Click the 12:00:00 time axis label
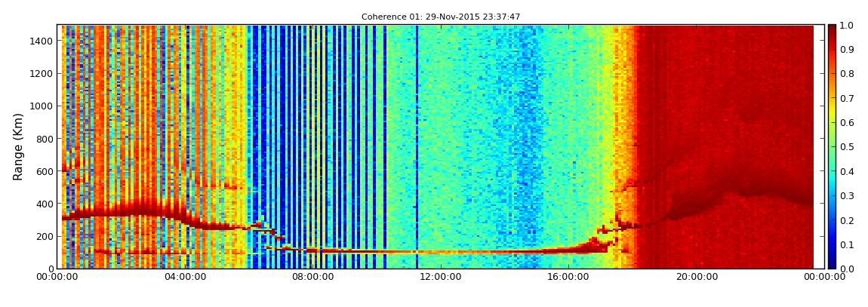 click(442, 277)
